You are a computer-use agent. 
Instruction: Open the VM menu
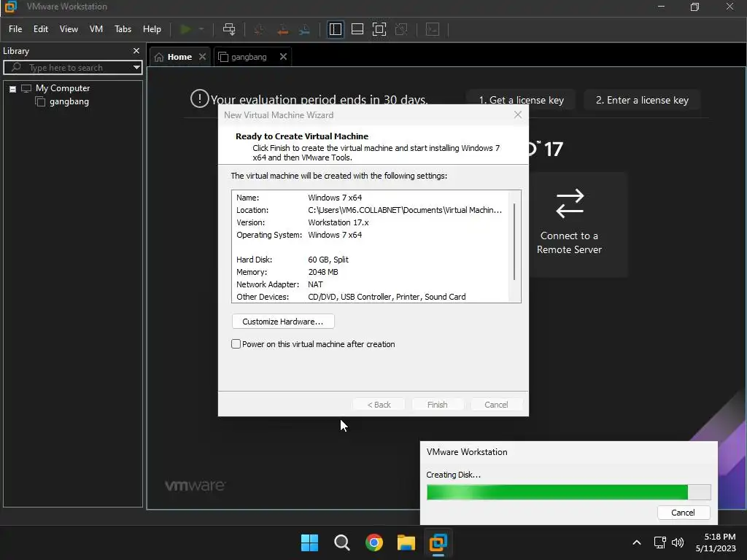pyautogui.click(x=96, y=29)
